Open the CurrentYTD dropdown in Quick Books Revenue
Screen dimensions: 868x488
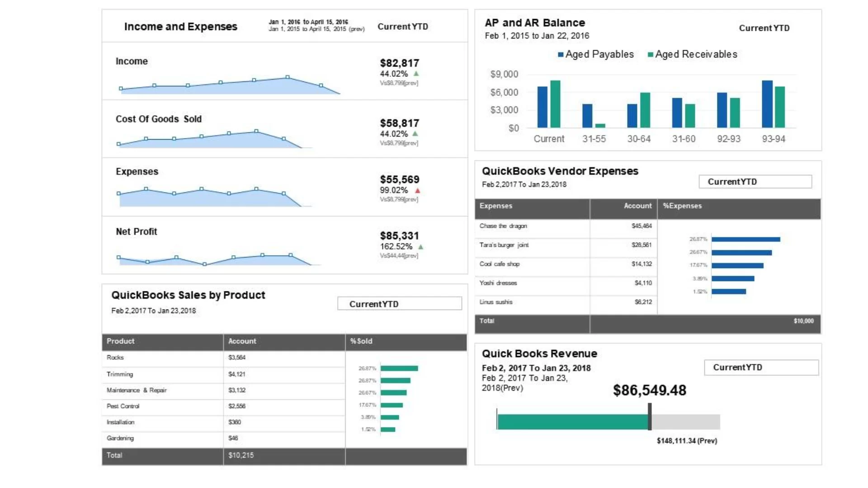pyautogui.click(x=761, y=367)
